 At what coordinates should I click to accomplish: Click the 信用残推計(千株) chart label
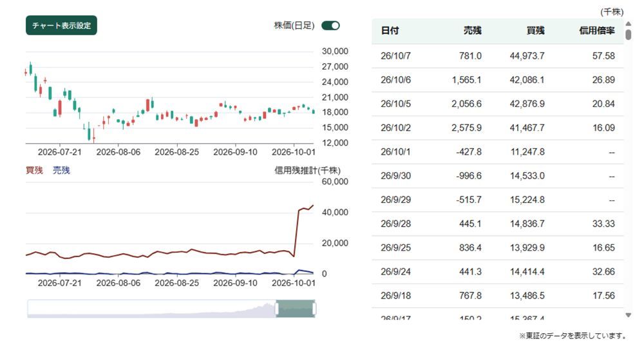[307, 170]
